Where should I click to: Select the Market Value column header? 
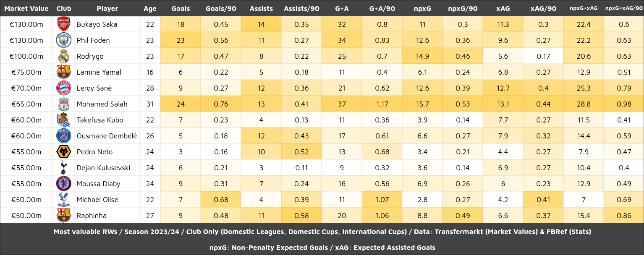(x=26, y=8)
